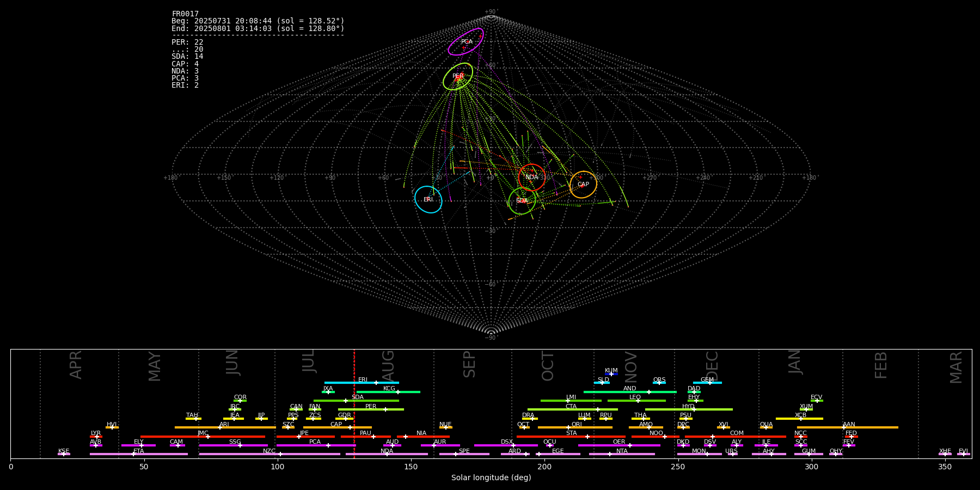
Task: Click the red LYR shower bar
Action: (96, 437)
